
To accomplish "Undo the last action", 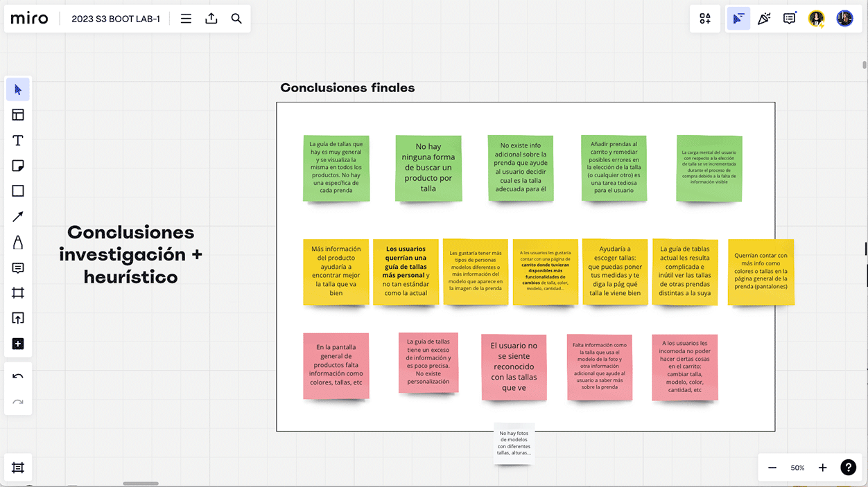I will (18, 376).
